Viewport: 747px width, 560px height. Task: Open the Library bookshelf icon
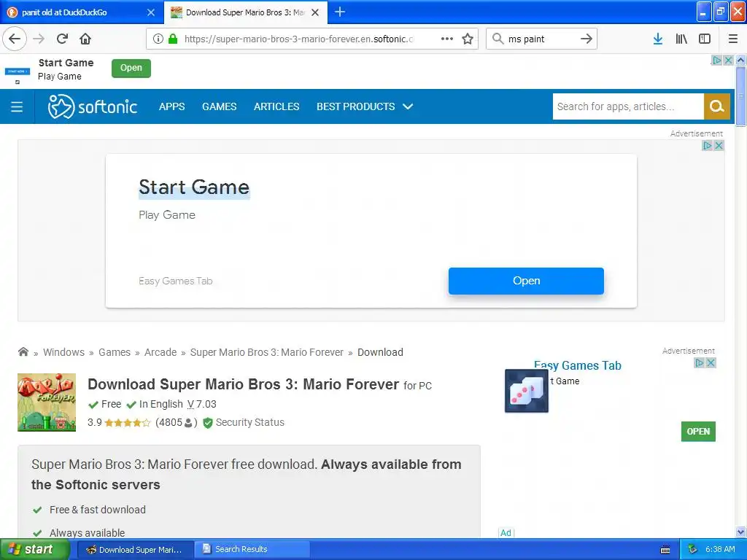point(681,39)
